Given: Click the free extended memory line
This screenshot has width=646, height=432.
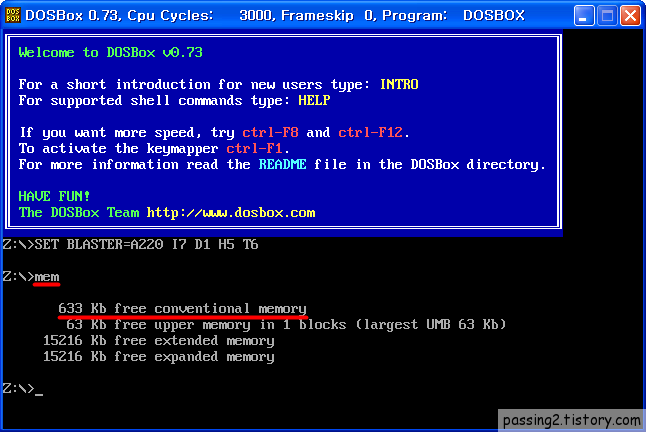Looking at the screenshot, I should pos(159,341).
